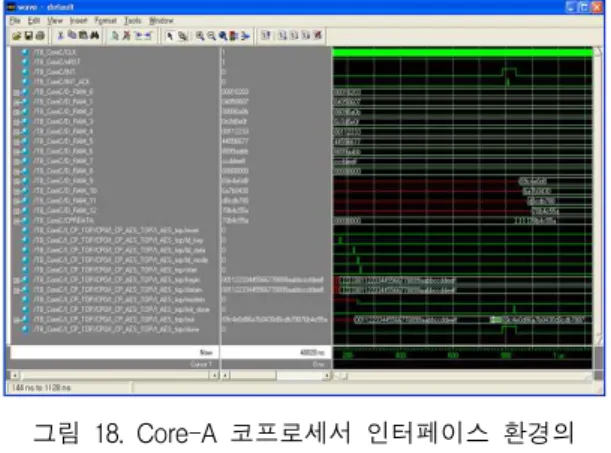The width and height of the screenshot is (611, 453).
Task: Select the /TB_CoreC/INT signal
Action: point(55,72)
